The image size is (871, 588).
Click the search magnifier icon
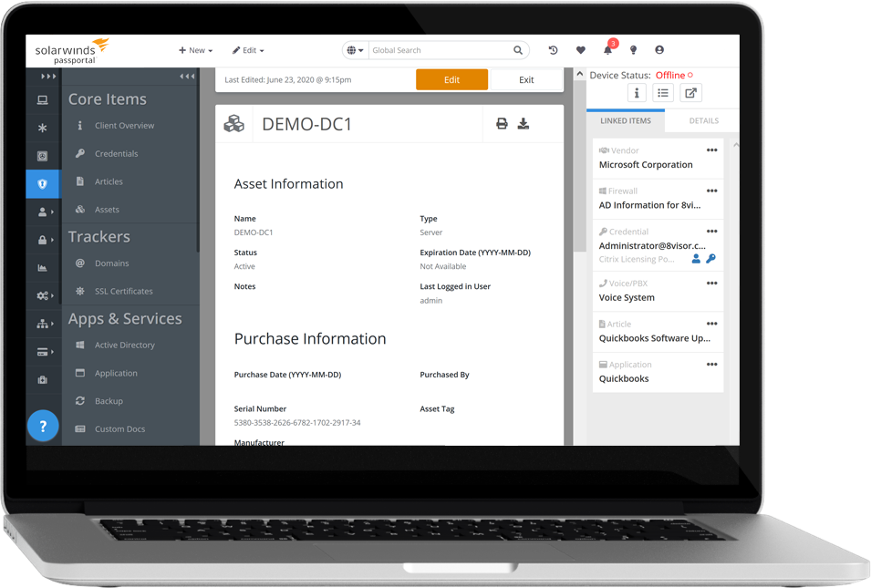tap(518, 50)
